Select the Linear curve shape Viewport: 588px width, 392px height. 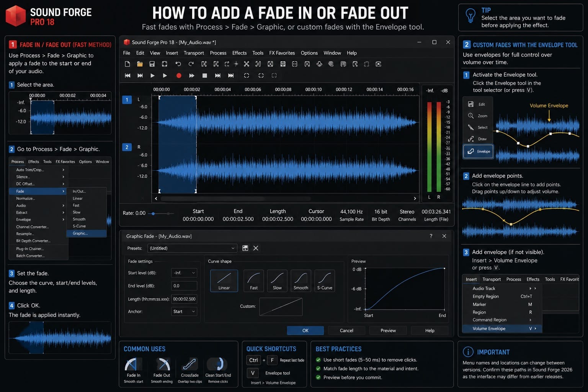point(224,281)
